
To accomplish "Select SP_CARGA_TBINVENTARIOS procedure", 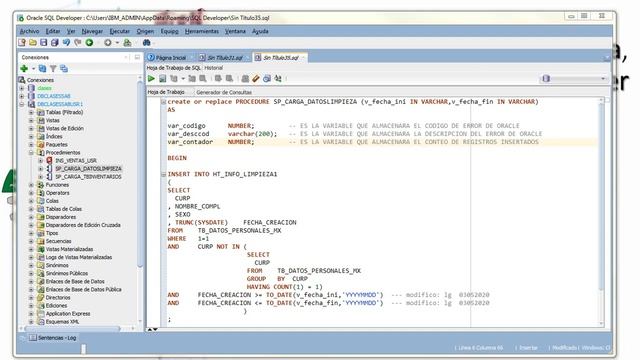I will point(88,177).
